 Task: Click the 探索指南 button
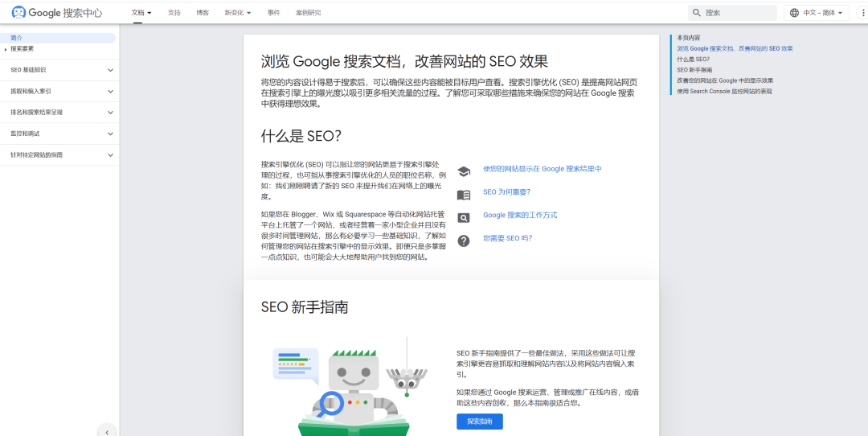pyautogui.click(x=479, y=421)
